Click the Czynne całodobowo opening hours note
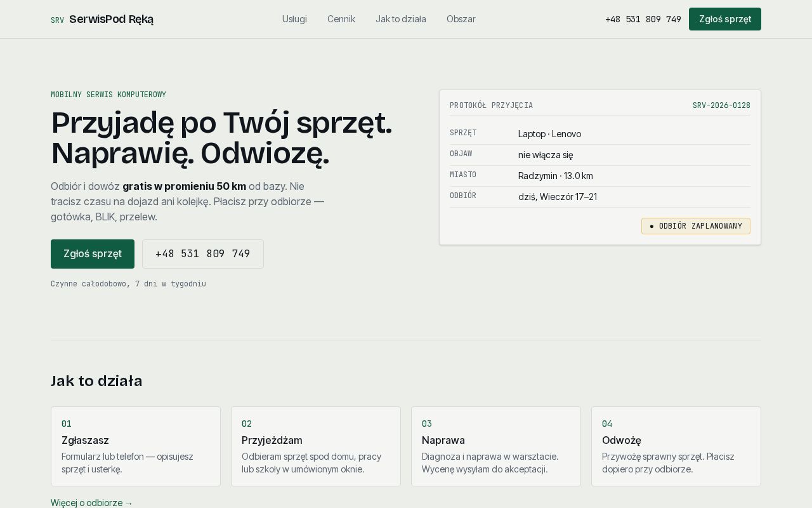 coord(128,284)
